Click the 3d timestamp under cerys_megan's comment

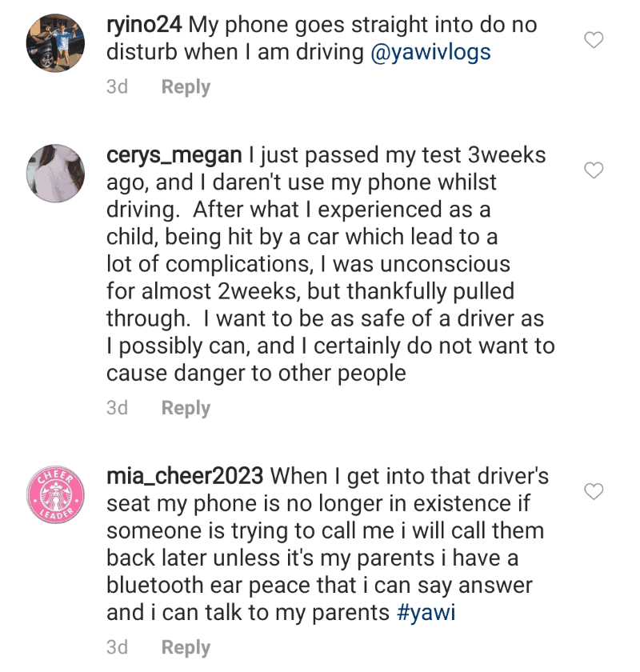pyautogui.click(x=117, y=408)
